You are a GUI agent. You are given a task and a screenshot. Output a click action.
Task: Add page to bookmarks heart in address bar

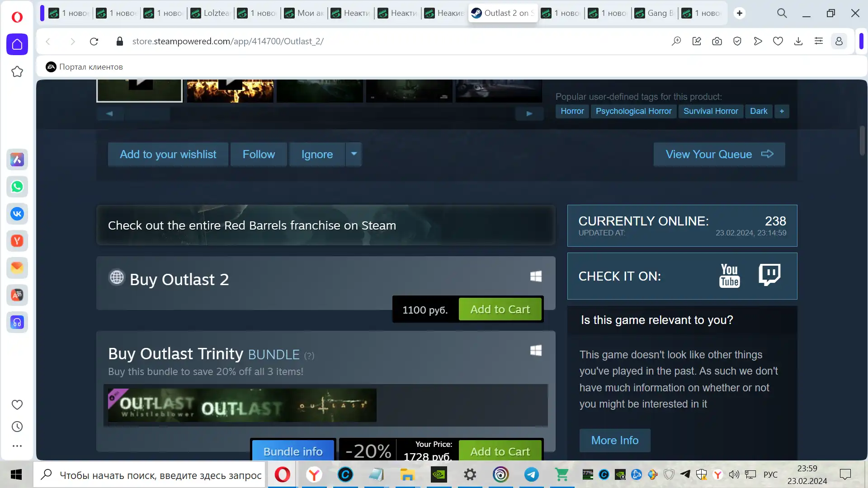click(x=778, y=42)
